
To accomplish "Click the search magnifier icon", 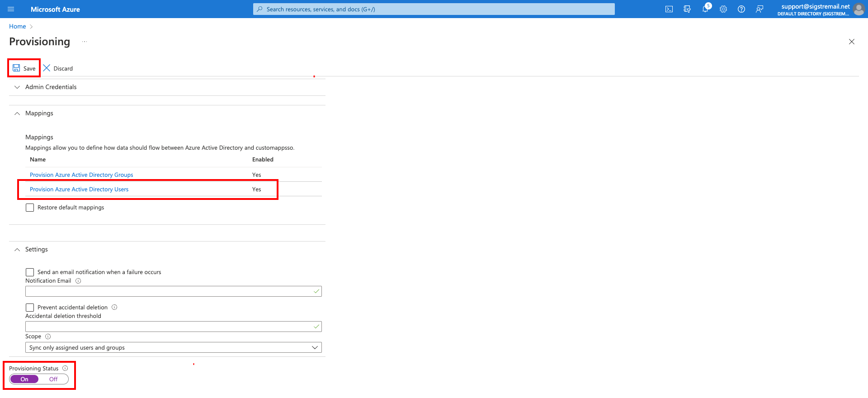I will 259,9.
